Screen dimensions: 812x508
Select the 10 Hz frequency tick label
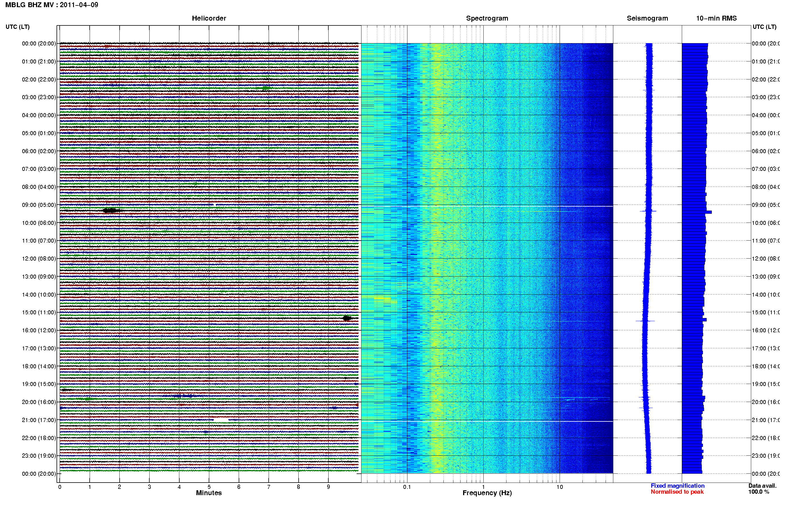coord(559,487)
